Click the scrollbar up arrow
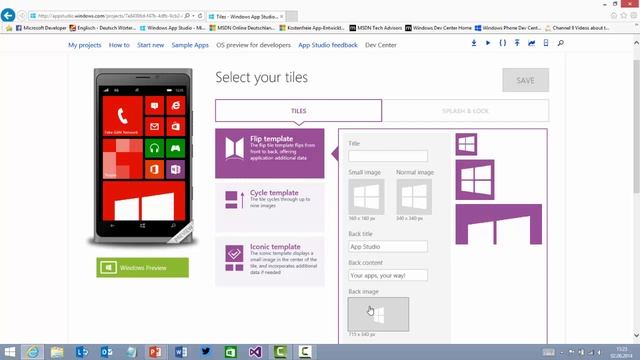Screen dimensions: 640x360 pyautogui.click(x=636, y=42)
